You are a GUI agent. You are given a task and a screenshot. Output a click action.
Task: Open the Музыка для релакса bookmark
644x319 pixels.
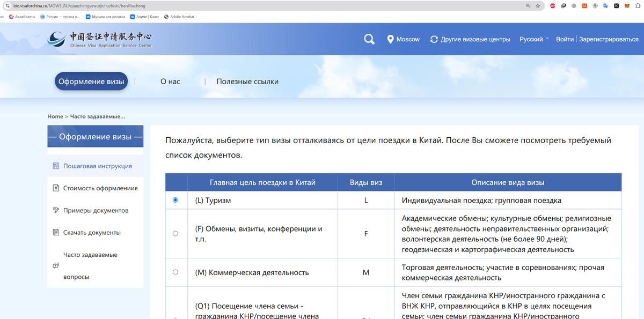pyautogui.click(x=105, y=17)
